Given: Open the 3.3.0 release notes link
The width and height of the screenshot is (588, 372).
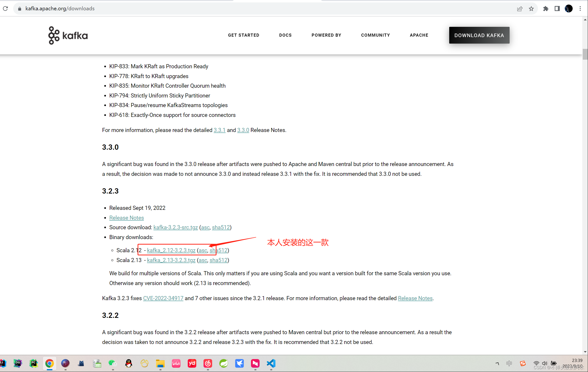Looking at the screenshot, I should 243,130.
